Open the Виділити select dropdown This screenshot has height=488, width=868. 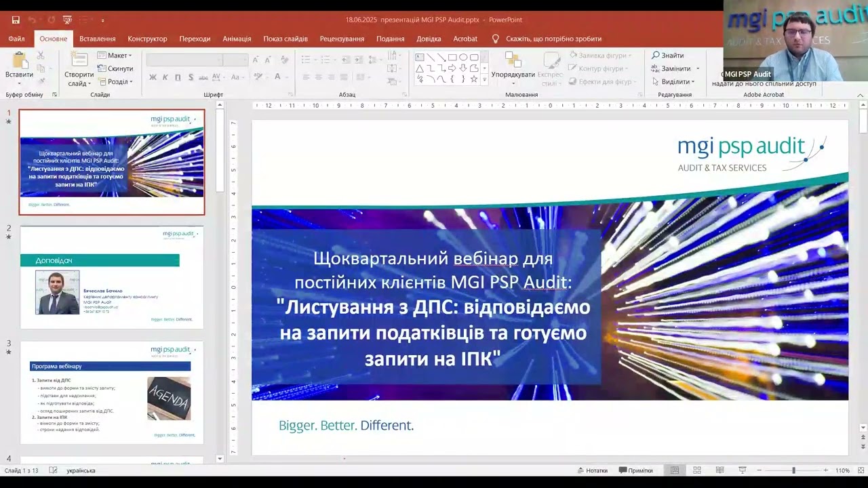pos(673,81)
